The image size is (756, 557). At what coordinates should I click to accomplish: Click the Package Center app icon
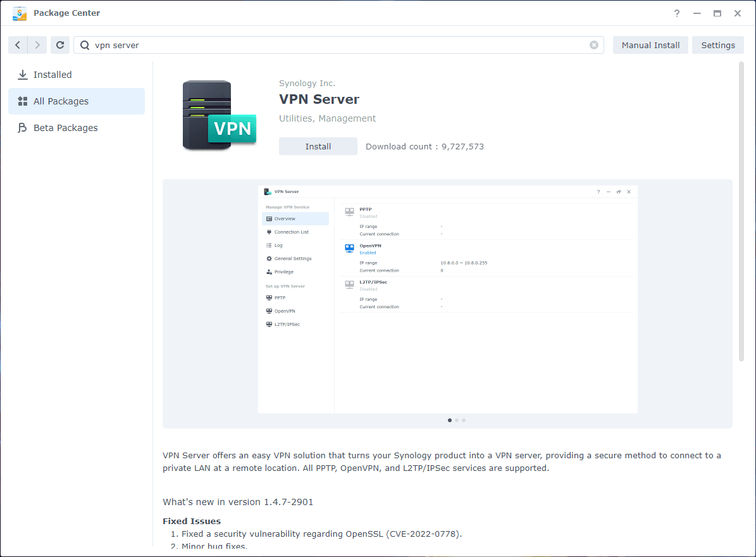pyautogui.click(x=20, y=13)
